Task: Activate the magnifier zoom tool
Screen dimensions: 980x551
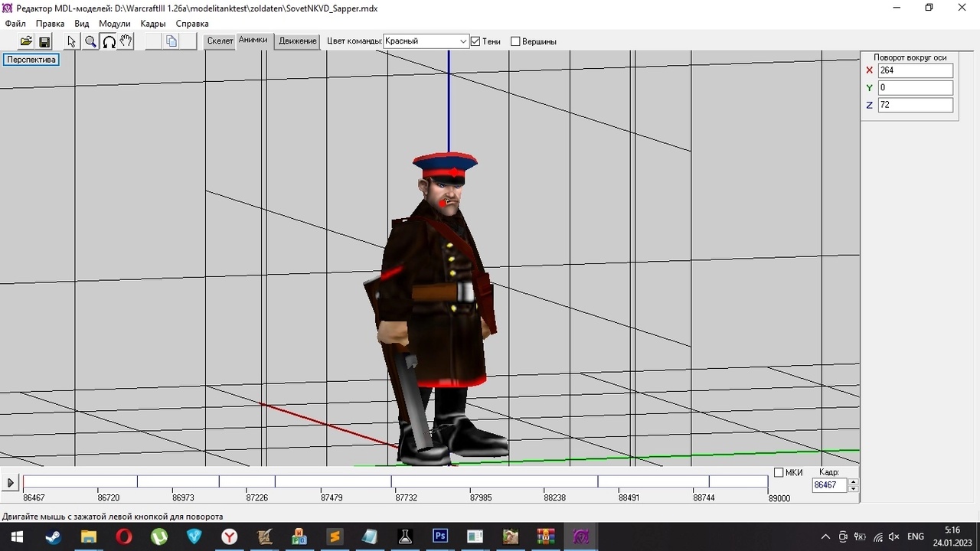Action: coord(90,41)
